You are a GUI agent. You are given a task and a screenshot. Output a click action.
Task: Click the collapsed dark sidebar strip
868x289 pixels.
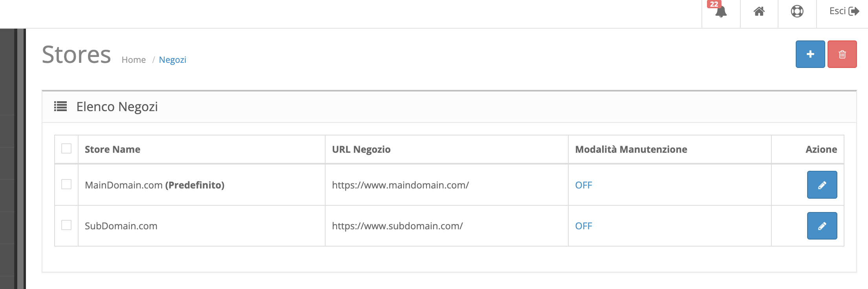(x=13, y=159)
